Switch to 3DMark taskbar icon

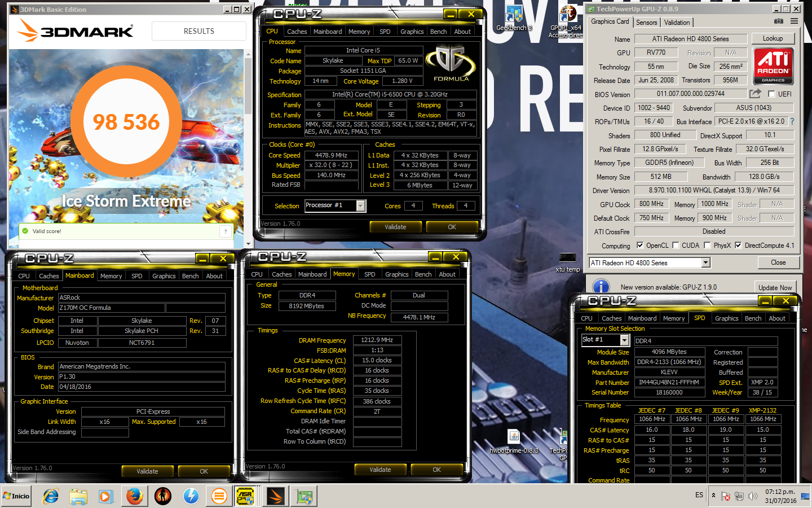[x=276, y=497]
